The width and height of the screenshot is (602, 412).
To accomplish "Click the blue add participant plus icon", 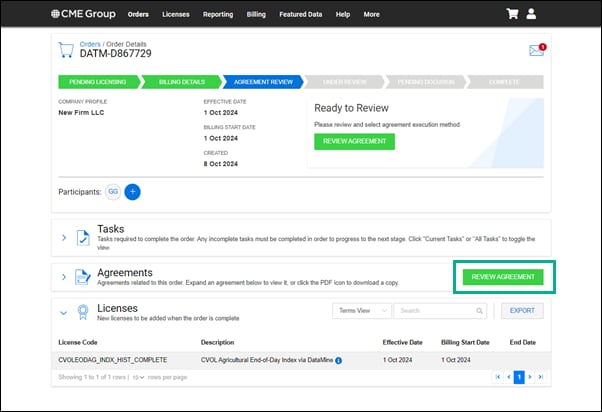I will pos(133,190).
